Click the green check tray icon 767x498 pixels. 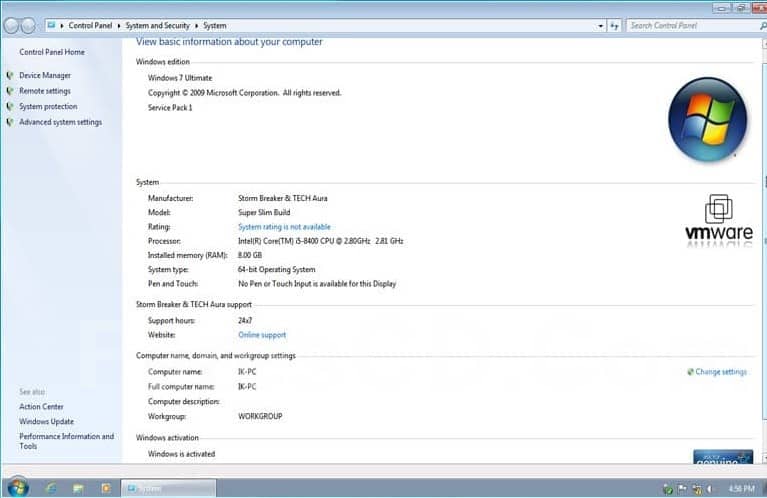point(668,488)
